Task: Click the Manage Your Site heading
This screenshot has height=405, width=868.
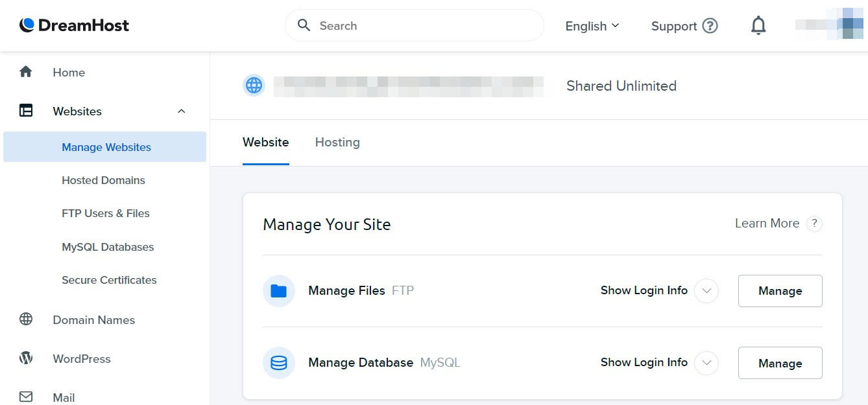Action: pyautogui.click(x=327, y=225)
